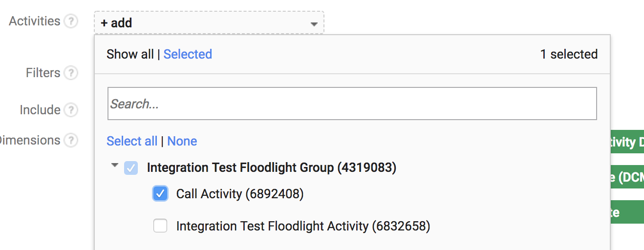
Task: Click the Integration Test Floodlight Group (4319083) label
Action: tap(272, 168)
